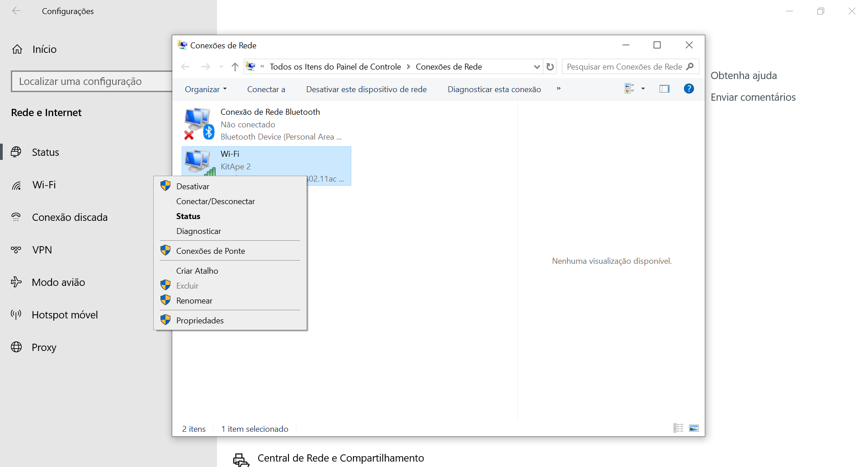This screenshot has width=868, height=467.
Task: Minimize the Conexões de Rede window
Action: click(x=626, y=45)
